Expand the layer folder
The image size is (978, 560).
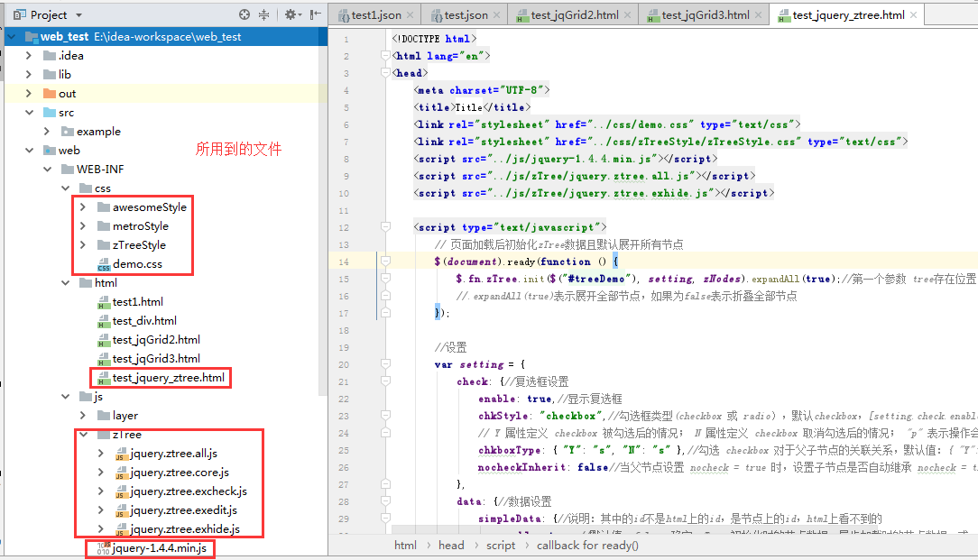point(83,416)
